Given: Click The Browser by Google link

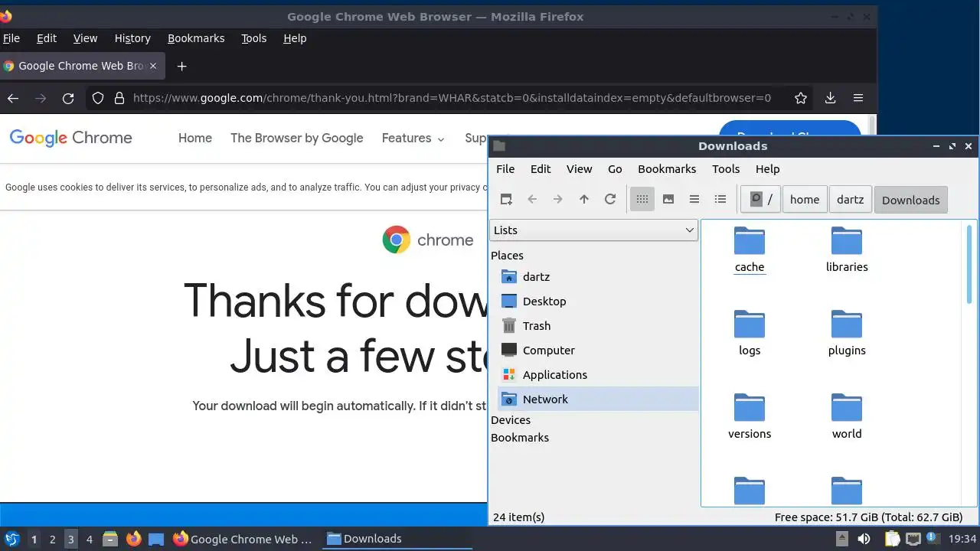Looking at the screenshot, I should (x=297, y=139).
